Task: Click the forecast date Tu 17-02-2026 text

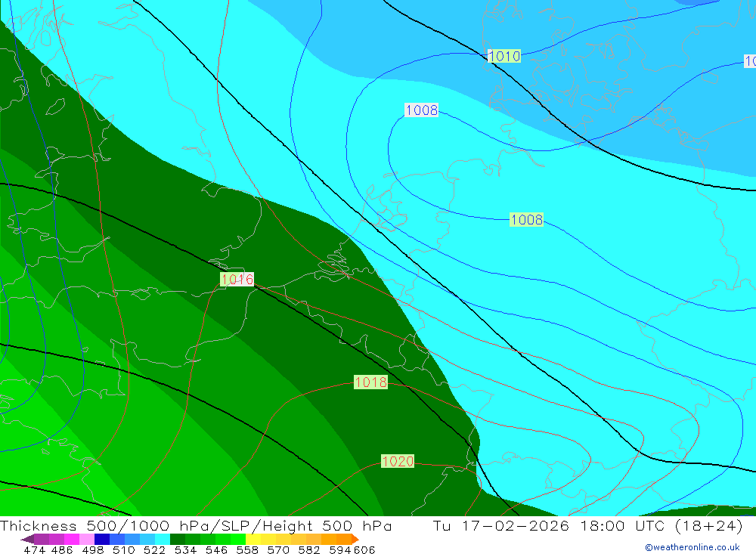Action: 501,525
